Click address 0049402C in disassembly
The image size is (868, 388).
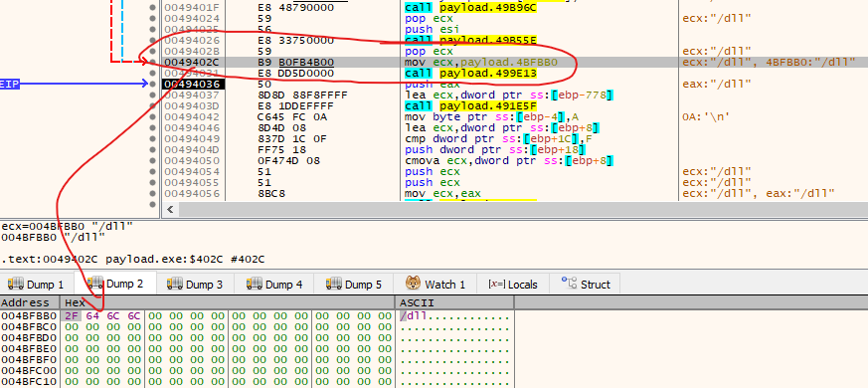click(193, 62)
